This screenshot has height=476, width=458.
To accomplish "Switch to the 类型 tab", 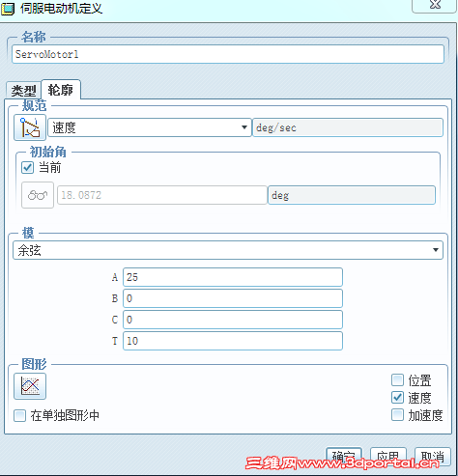I will (23, 91).
